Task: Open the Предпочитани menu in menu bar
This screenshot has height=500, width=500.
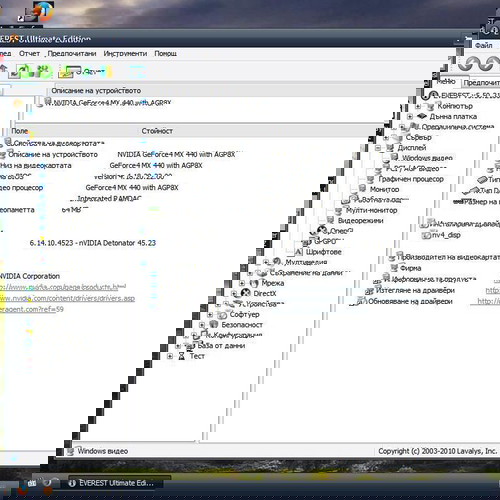Action: point(72,54)
